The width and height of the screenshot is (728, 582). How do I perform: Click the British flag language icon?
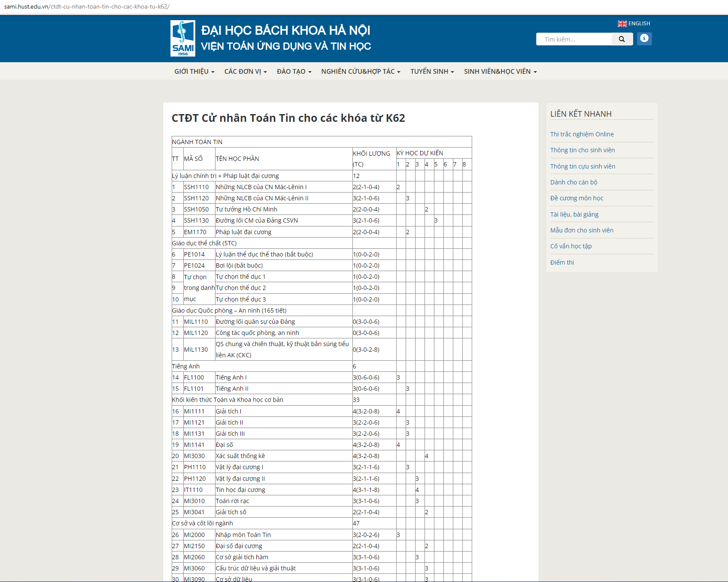[622, 24]
